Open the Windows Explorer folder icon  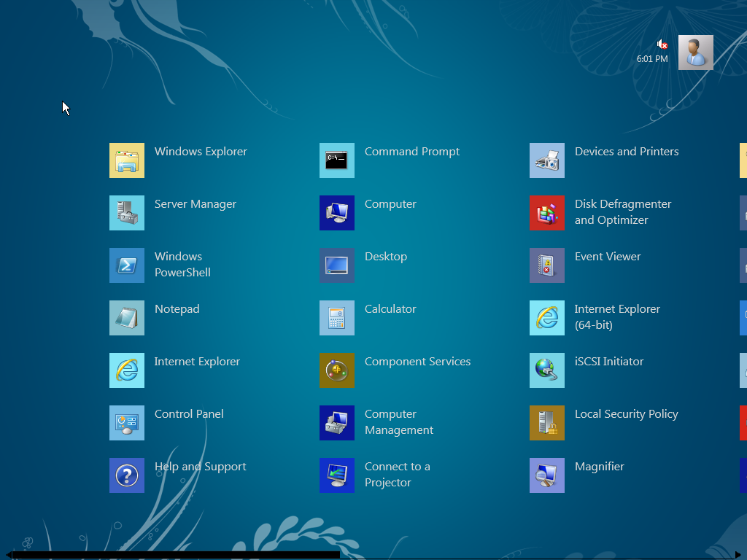point(127,160)
